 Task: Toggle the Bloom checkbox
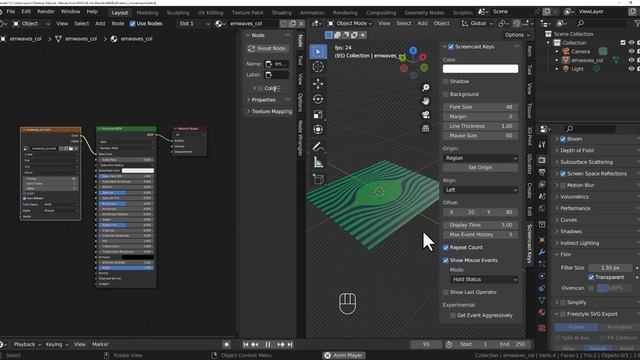(563, 139)
